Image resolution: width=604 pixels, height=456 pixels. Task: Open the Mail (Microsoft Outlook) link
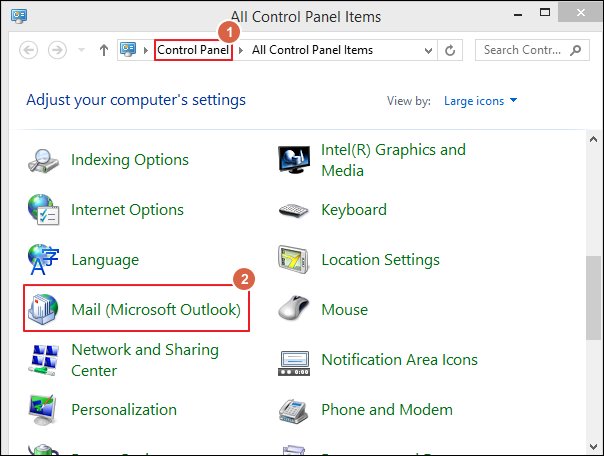(x=156, y=310)
